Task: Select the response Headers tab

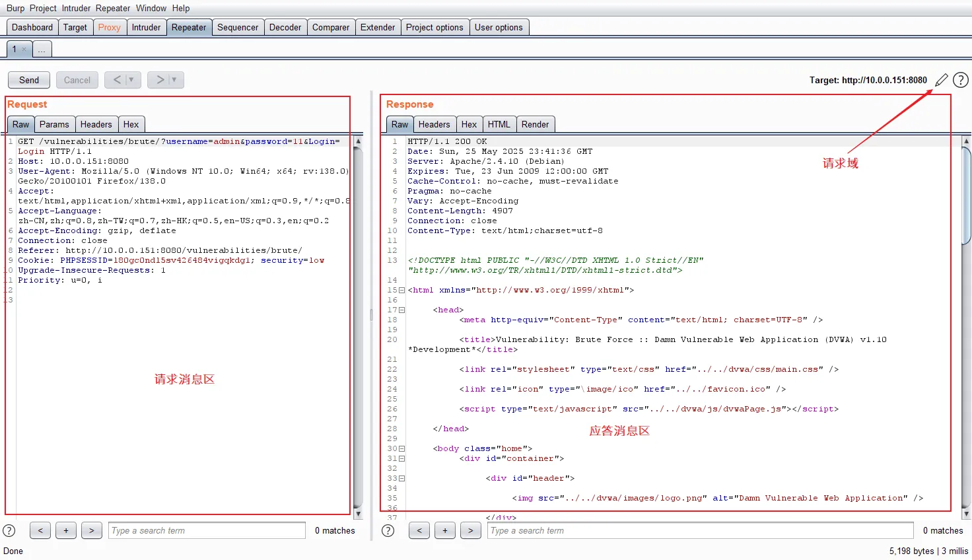Action: point(434,124)
